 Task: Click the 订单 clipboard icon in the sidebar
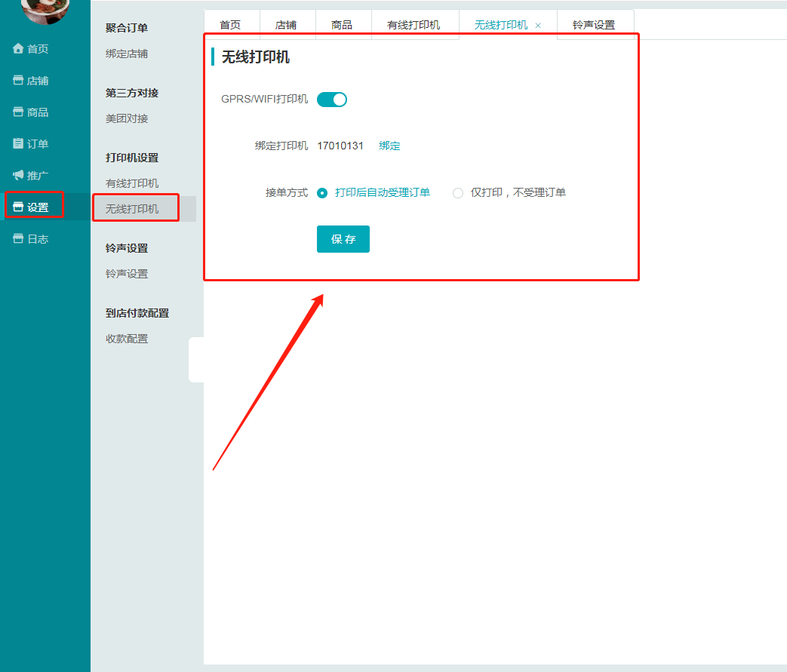click(x=18, y=143)
